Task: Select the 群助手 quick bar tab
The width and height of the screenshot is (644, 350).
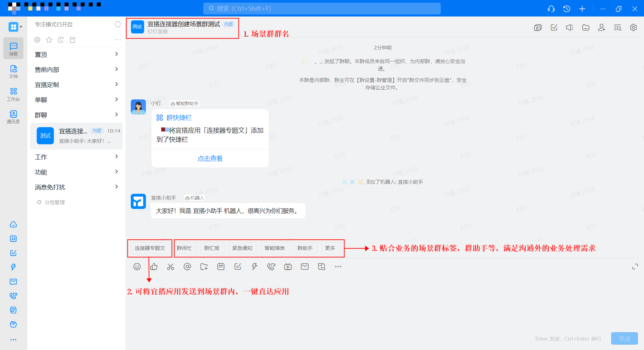Action: pyautogui.click(x=305, y=248)
